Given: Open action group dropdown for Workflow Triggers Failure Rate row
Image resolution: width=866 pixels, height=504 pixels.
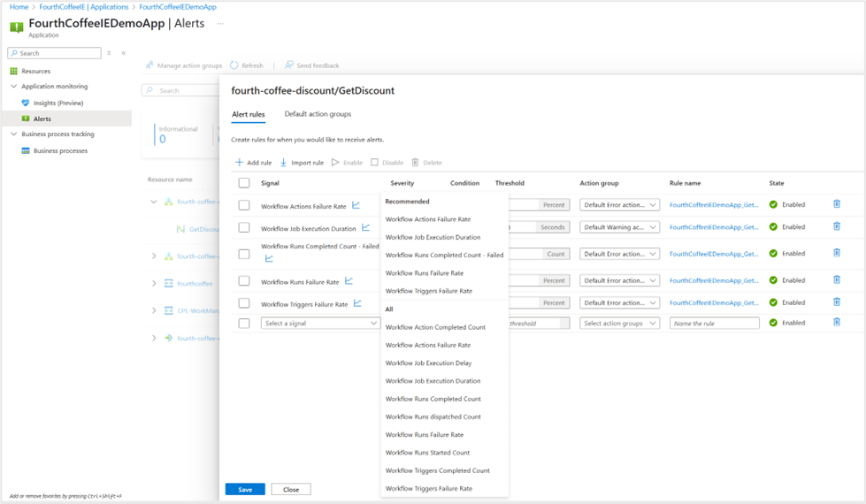Looking at the screenshot, I should coord(620,302).
